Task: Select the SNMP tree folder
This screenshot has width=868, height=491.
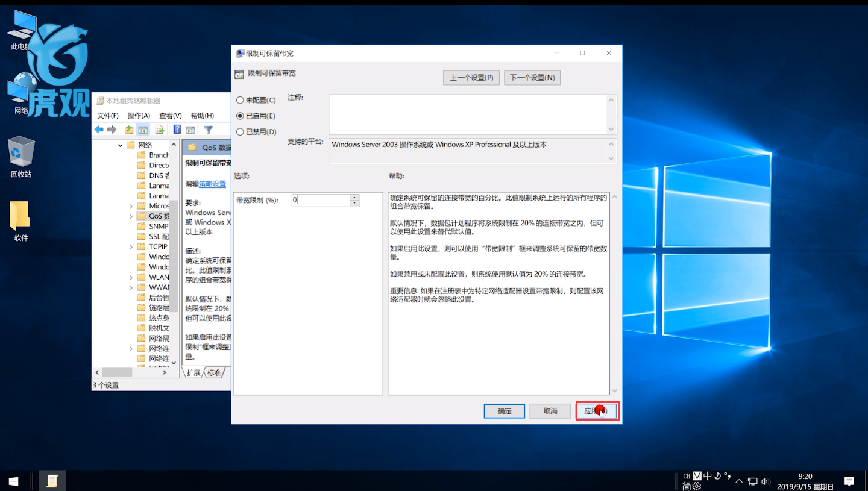Action: pyautogui.click(x=153, y=227)
